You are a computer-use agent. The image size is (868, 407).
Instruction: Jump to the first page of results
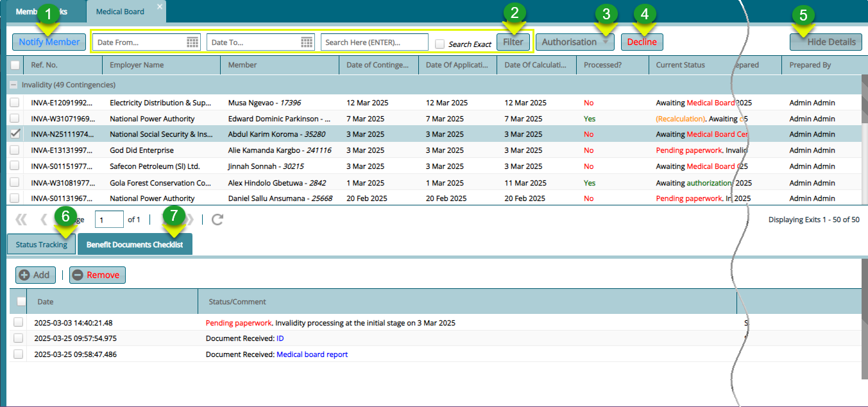(21, 219)
